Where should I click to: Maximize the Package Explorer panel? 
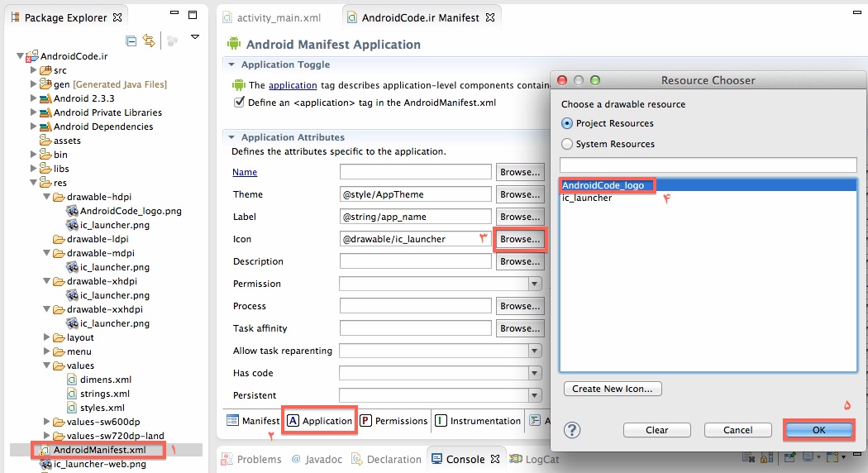click(192, 16)
